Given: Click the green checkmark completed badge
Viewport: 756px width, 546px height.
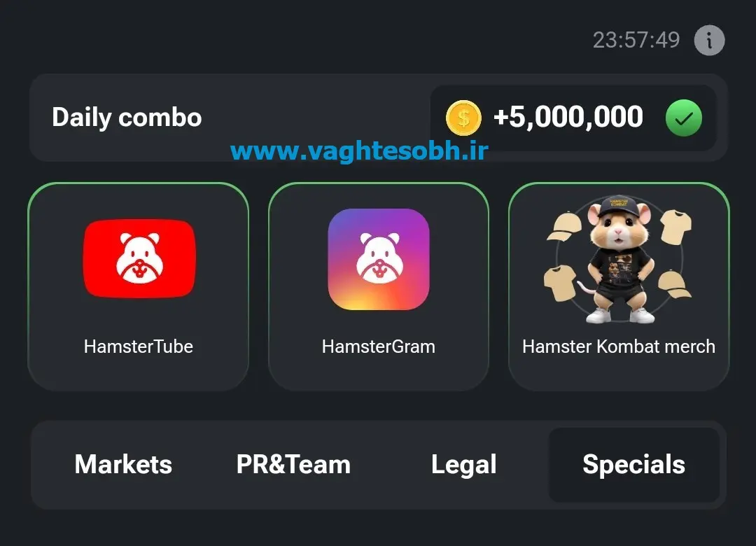Looking at the screenshot, I should [x=684, y=118].
